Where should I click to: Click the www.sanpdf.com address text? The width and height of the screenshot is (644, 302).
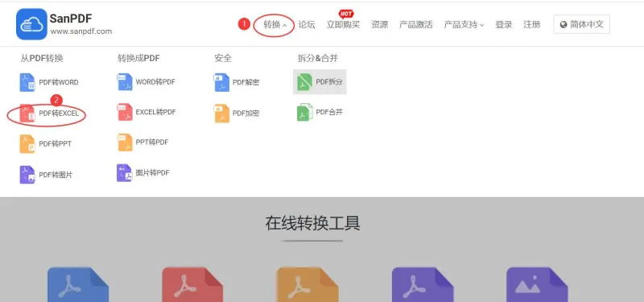[81, 31]
